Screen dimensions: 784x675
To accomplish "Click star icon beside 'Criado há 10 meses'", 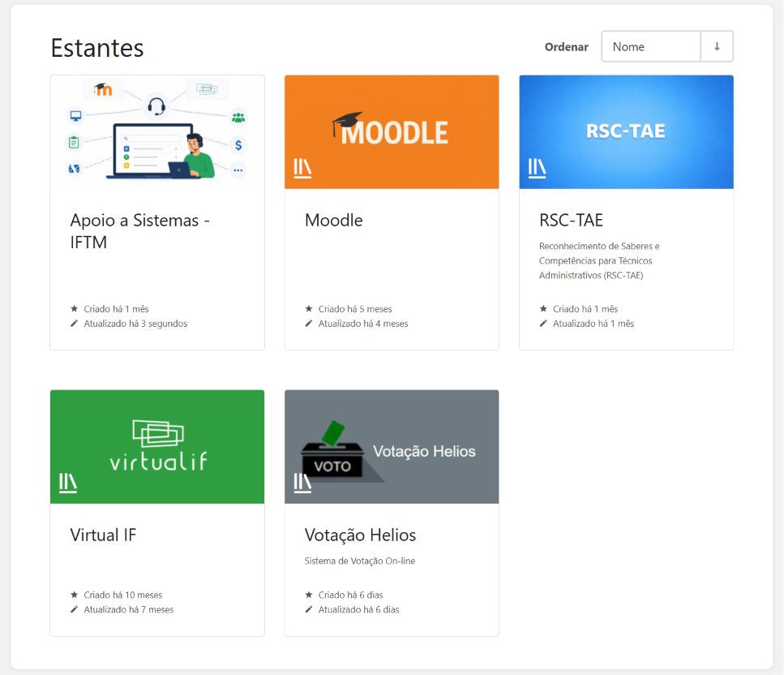I will click(75, 595).
